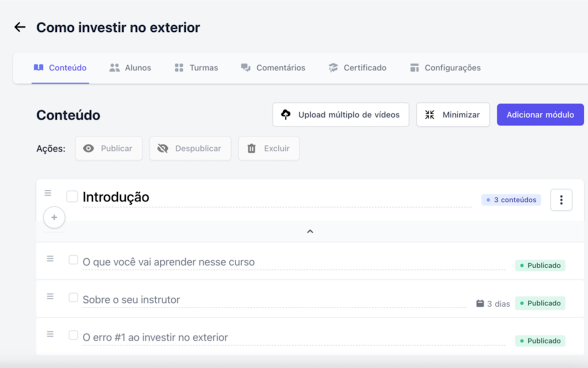Click the Introdução module title field
The height and width of the screenshot is (368, 588).
coord(277,198)
